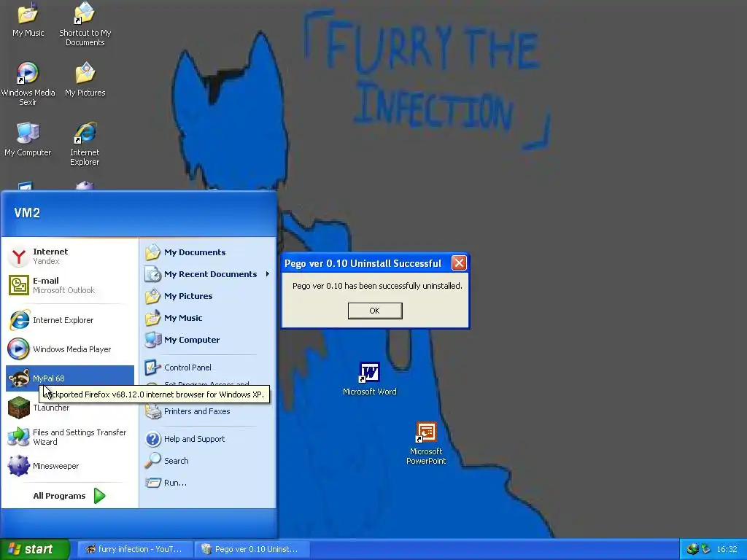Open Control Panel
This screenshot has height=560, width=747.
point(208,367)
